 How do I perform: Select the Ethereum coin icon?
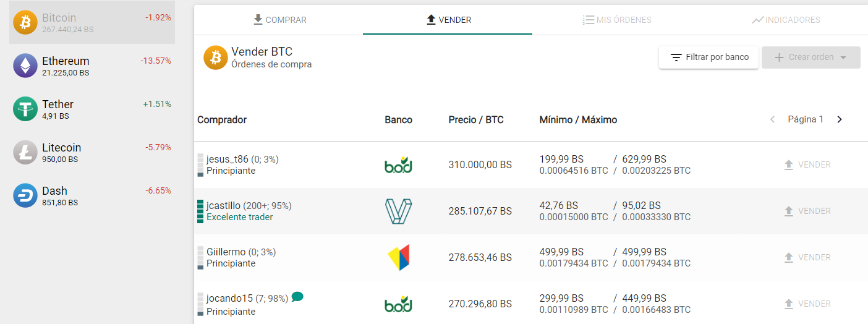click(x=25, y=66)
